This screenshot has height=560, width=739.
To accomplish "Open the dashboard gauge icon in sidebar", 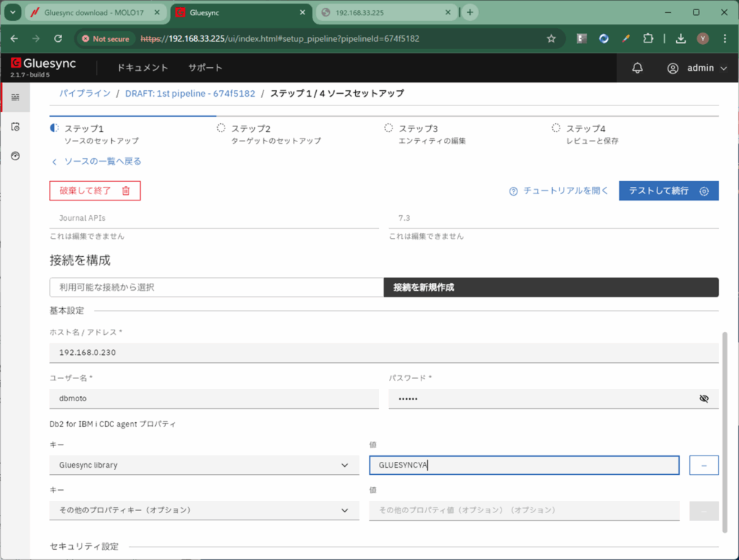I will click(x=15, y=156).
